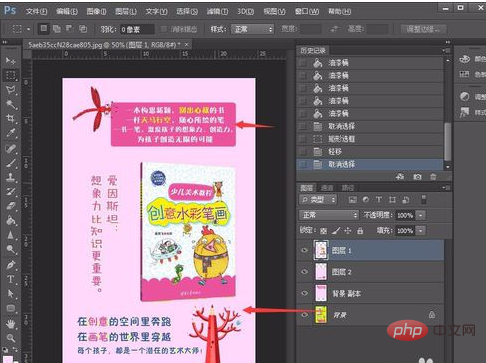Image resolution: width=486 pixels, height=363 pixels.
Task: Filter layers by smart object icon
Action: 406,200
